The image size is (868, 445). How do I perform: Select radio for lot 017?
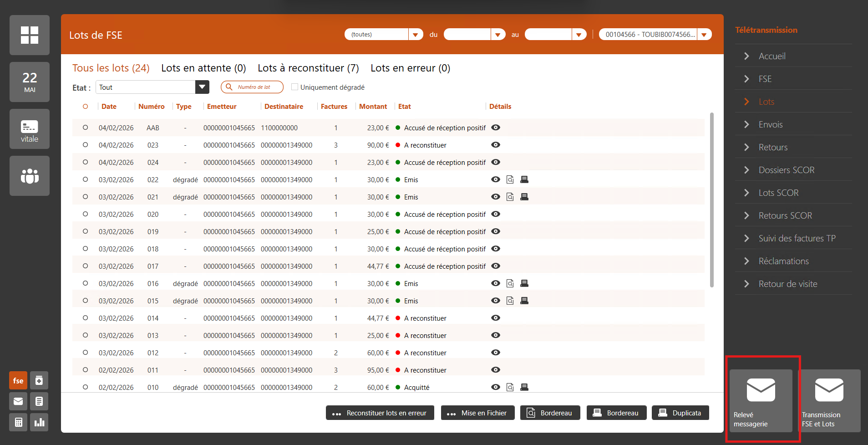click(85, 266)
